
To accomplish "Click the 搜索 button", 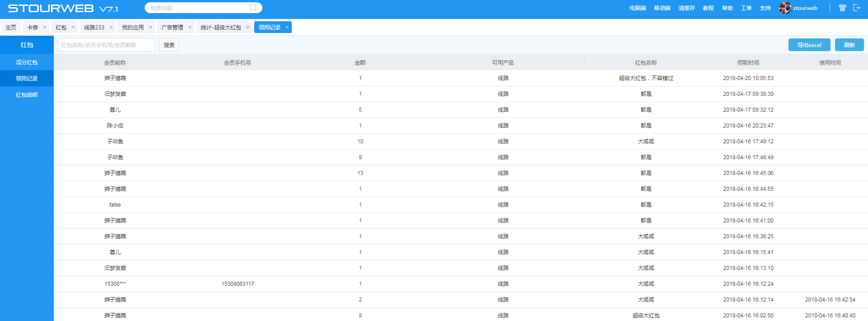I will coord(169,45).
